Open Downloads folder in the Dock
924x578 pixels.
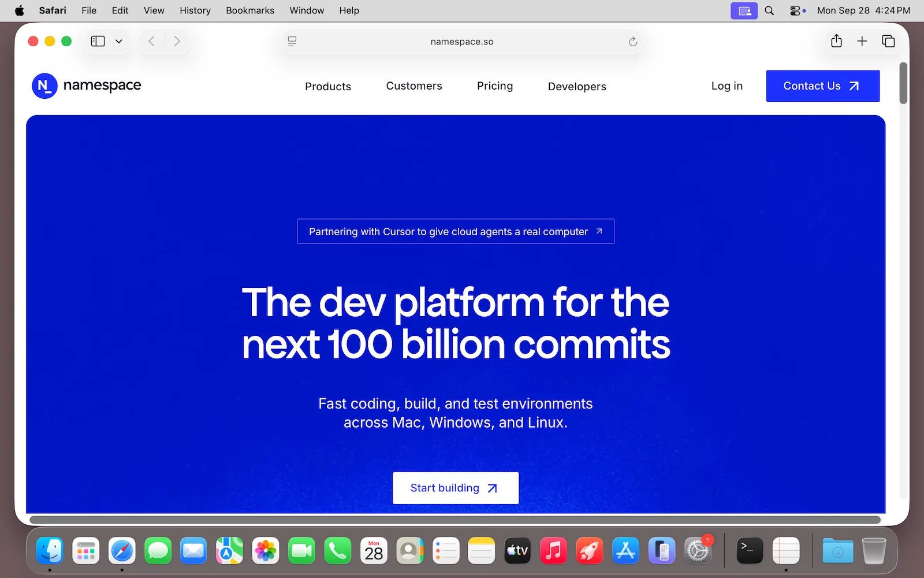(x=838, y=551)
